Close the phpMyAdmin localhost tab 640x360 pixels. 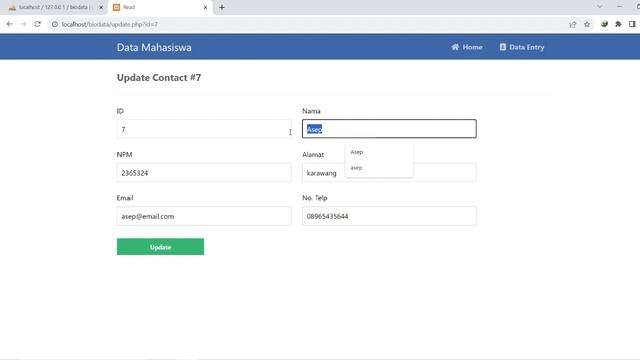coord(101,7)
